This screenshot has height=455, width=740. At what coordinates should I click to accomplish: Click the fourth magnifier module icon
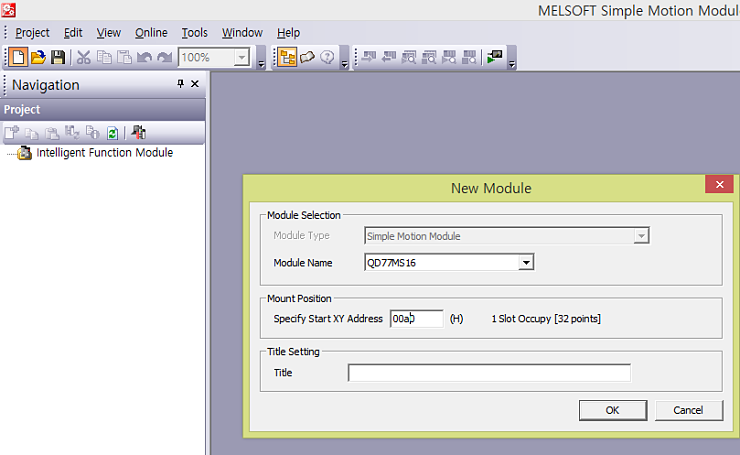click(x=469, y=58)
